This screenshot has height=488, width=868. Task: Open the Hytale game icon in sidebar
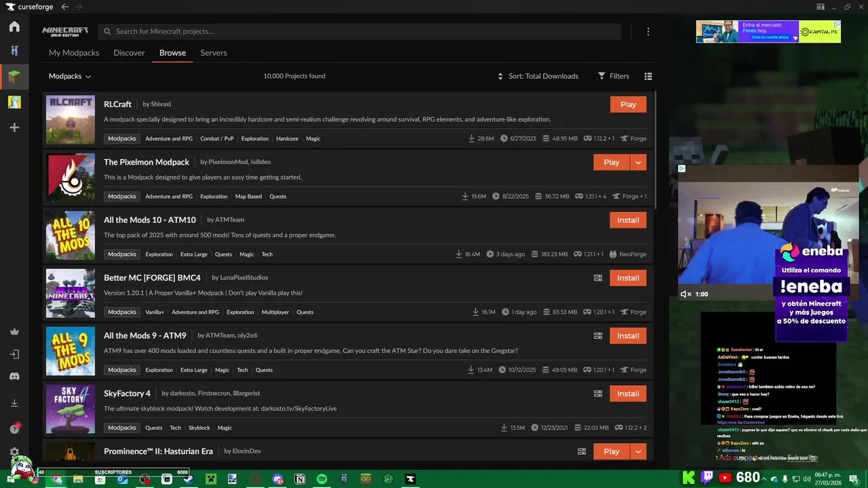point(14,51)
